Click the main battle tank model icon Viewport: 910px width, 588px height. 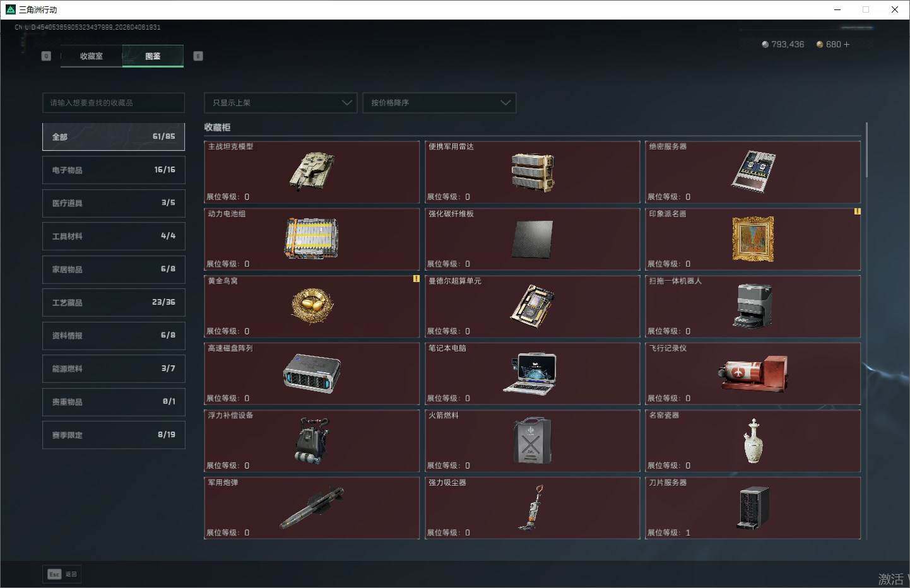311,171
